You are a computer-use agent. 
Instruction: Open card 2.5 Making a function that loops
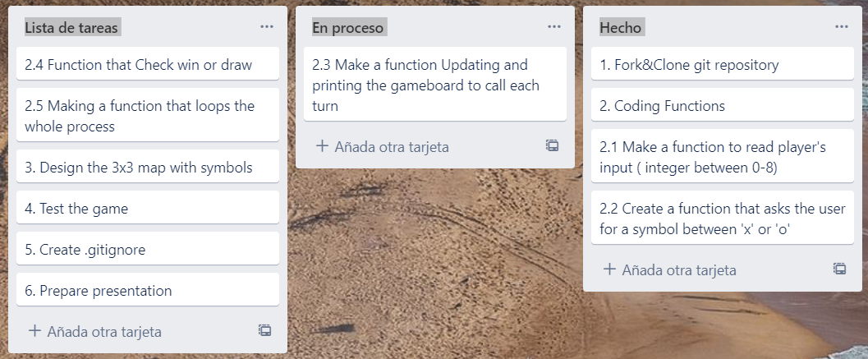pos(148,115)
